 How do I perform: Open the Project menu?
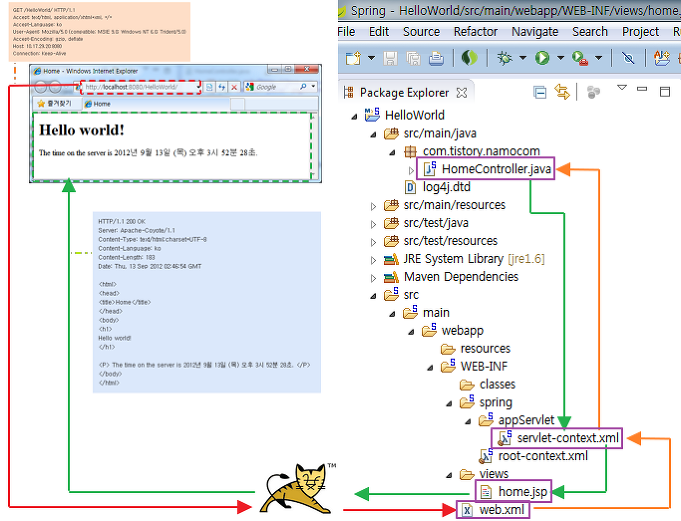tap(640, 32)
